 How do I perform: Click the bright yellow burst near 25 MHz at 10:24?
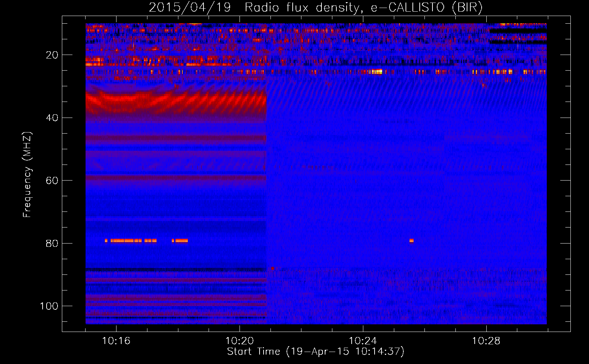[376, 72]
